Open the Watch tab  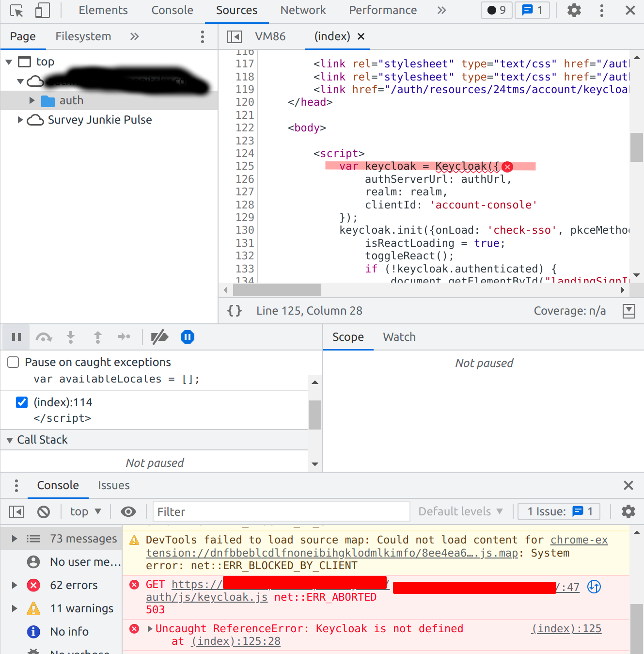399,337
